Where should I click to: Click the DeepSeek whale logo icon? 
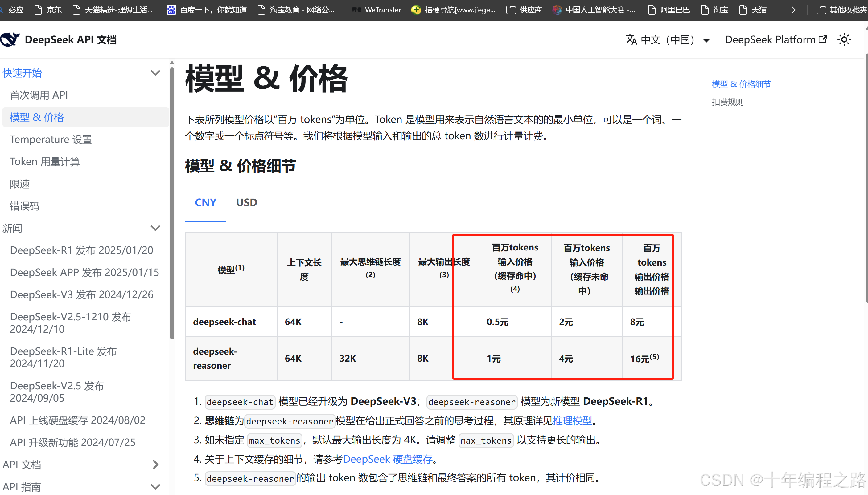click(x=10, y=39)
